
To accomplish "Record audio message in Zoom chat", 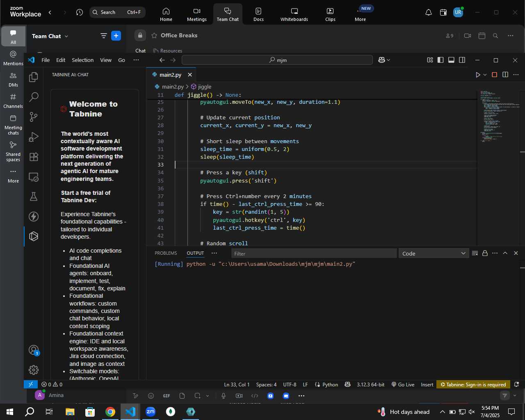I will click(224, 396).
